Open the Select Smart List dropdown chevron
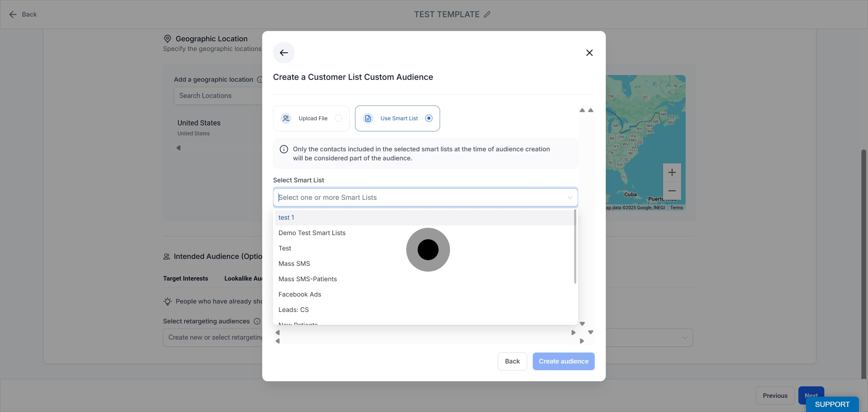Image resolution: width=868 pixels, height=412 pixels. click(570, 197)
